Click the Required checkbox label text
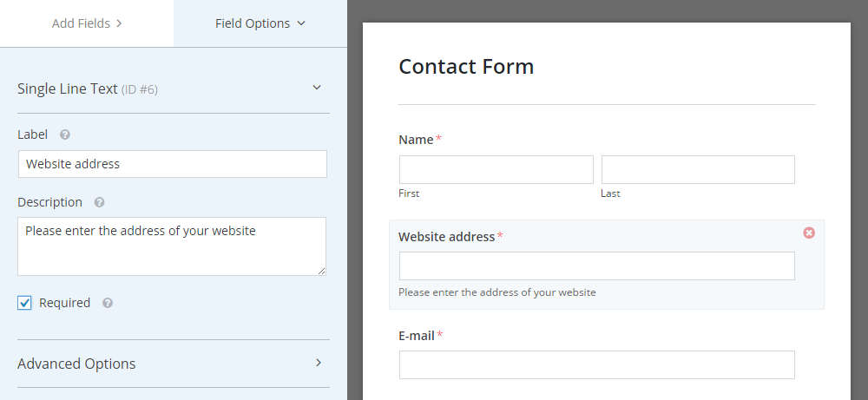 click(65, 303)
